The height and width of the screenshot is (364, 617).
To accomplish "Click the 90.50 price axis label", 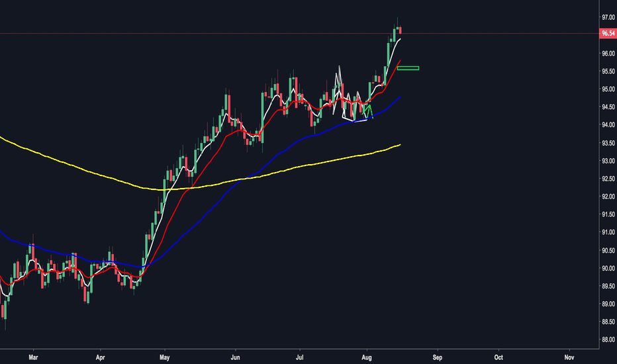I will click(608, 250).
